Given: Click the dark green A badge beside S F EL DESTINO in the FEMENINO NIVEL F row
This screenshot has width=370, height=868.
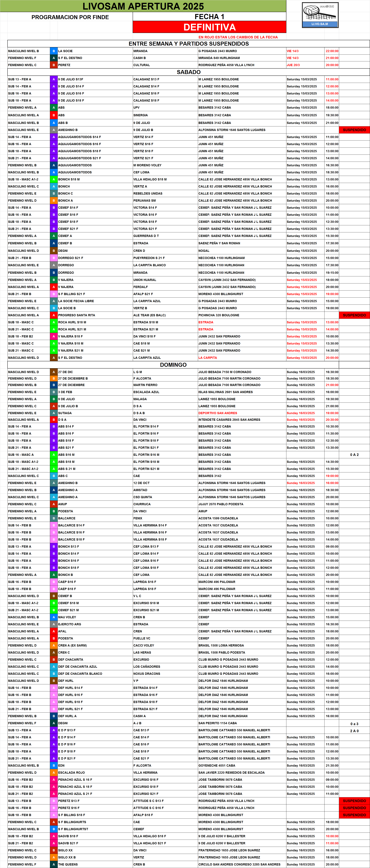Looking at the screenshot, I should [54, 58].
